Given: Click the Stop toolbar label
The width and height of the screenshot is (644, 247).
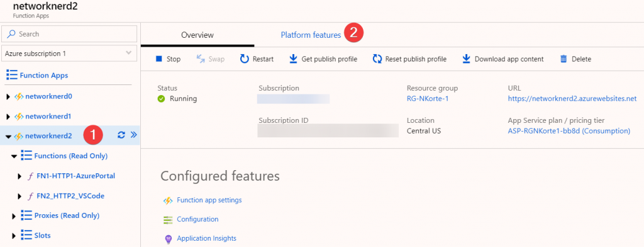Looking at the screenshot, I should (174, 59).
